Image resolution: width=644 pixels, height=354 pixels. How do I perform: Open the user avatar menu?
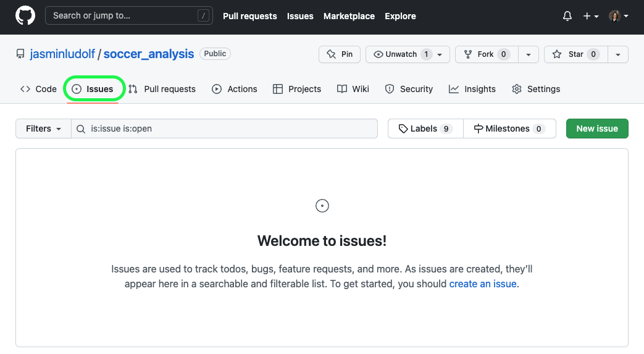[x=619, y=16]
